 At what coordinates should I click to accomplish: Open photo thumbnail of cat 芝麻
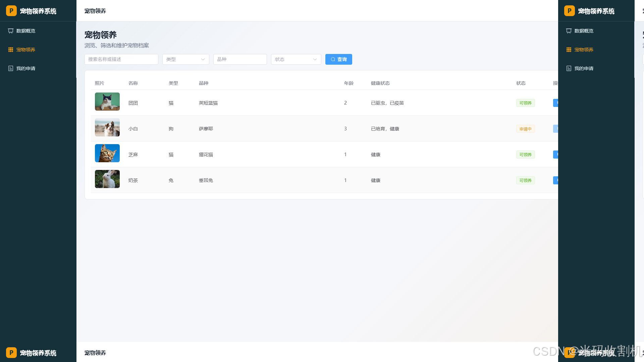click(107, 153)
